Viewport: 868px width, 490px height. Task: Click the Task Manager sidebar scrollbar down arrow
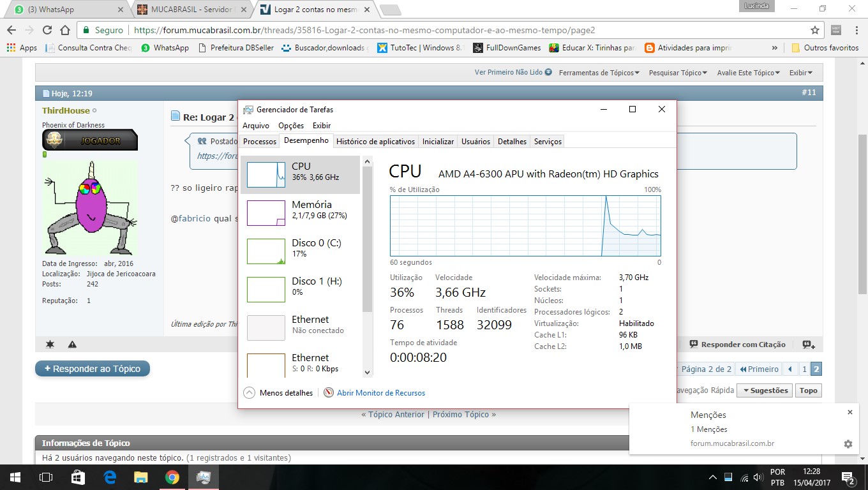(367, 372)
